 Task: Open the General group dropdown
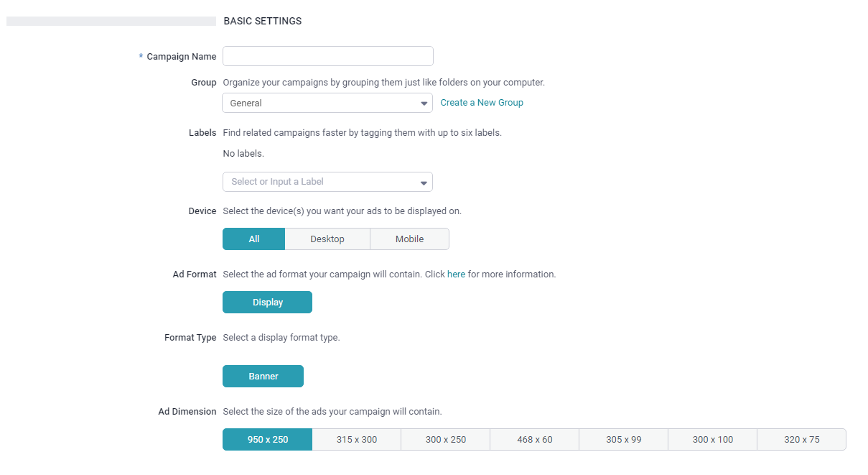327,103
